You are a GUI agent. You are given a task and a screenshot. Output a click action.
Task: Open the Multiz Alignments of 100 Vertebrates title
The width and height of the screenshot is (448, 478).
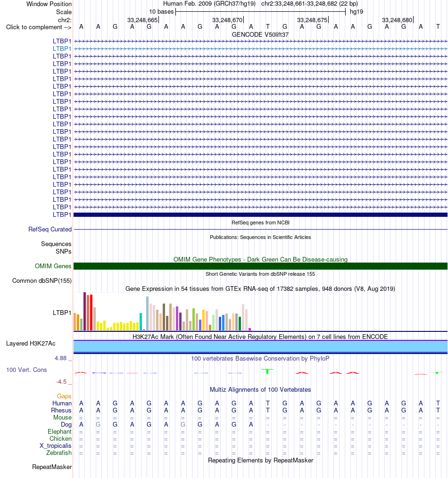(260, 389)
